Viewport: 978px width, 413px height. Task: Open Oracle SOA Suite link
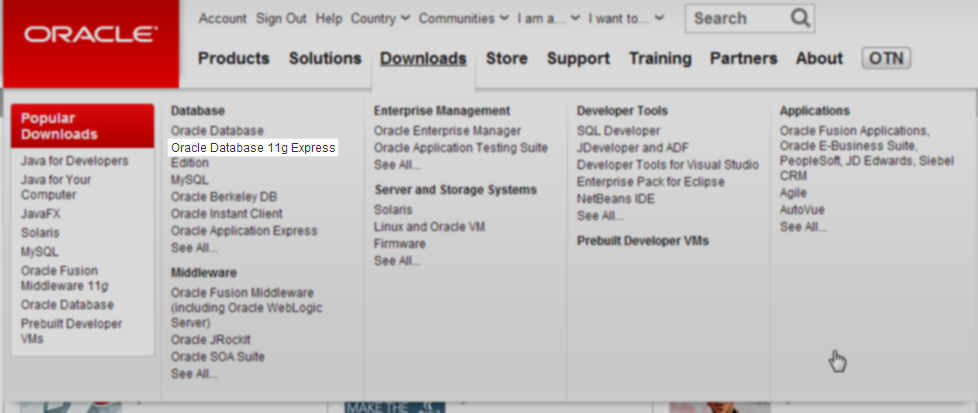tap(218, 357)
